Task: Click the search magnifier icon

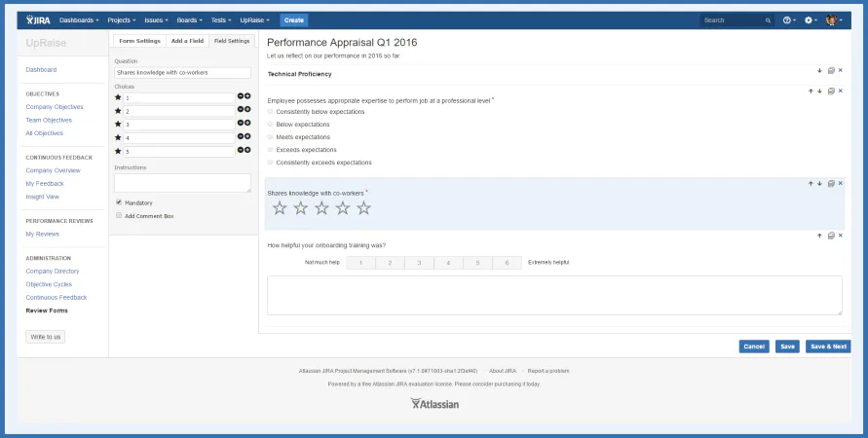Action: pos(768,20)
